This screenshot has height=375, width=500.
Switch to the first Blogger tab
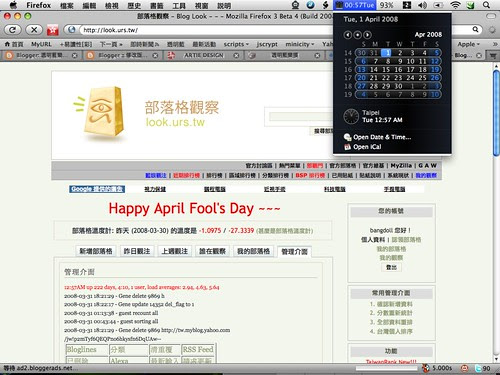(x=42, y=55)
